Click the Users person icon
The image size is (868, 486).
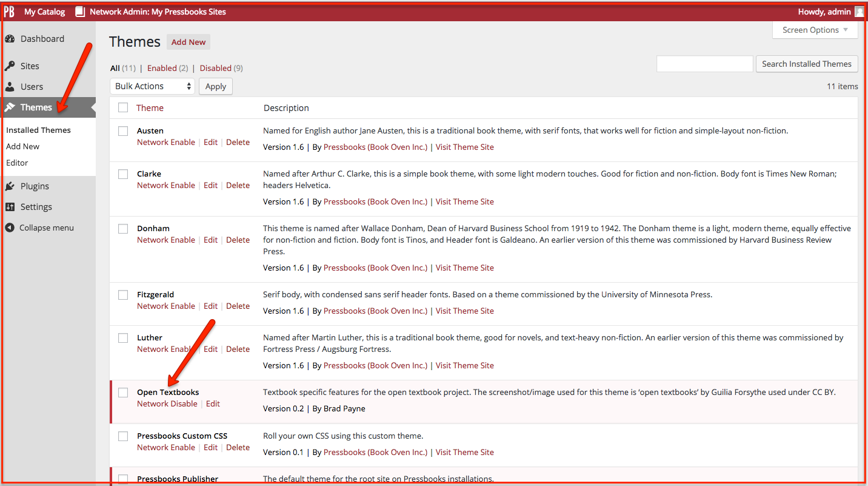tap(10, 87)
